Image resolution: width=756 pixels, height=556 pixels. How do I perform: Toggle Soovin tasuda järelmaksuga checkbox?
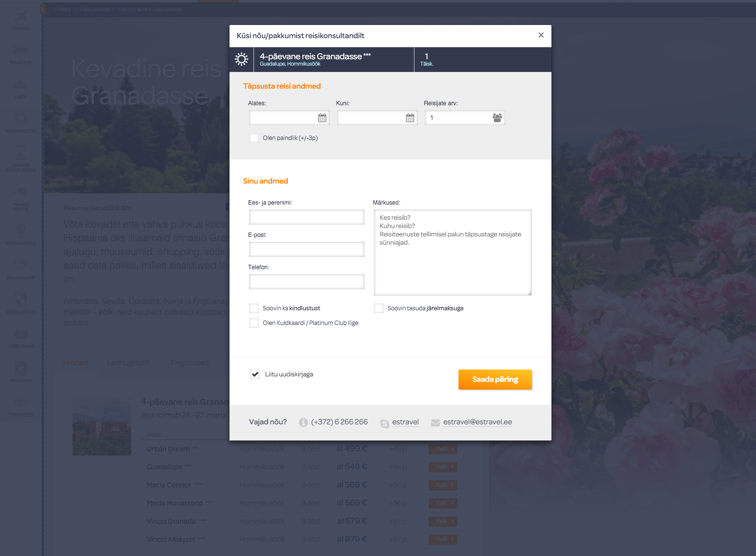[379, 308]
